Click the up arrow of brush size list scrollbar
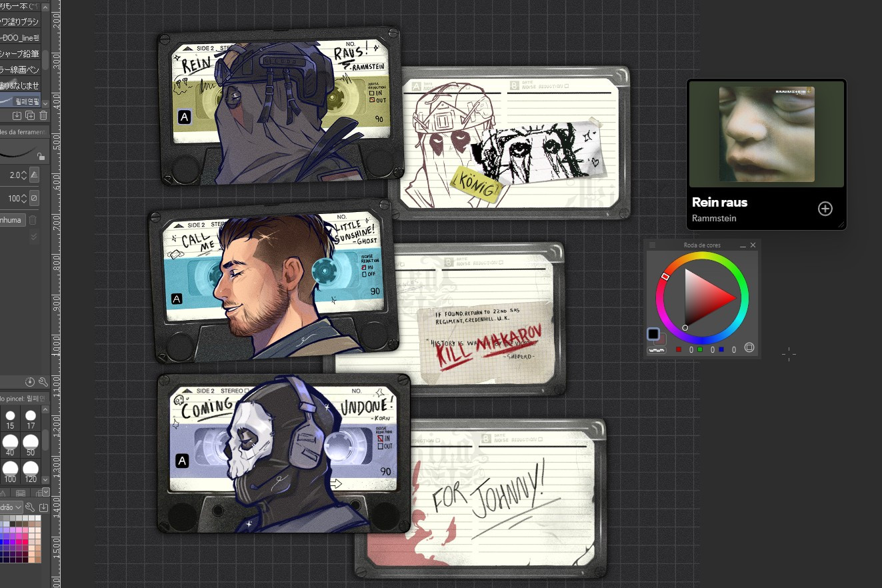882x588 pixels. 45,409
